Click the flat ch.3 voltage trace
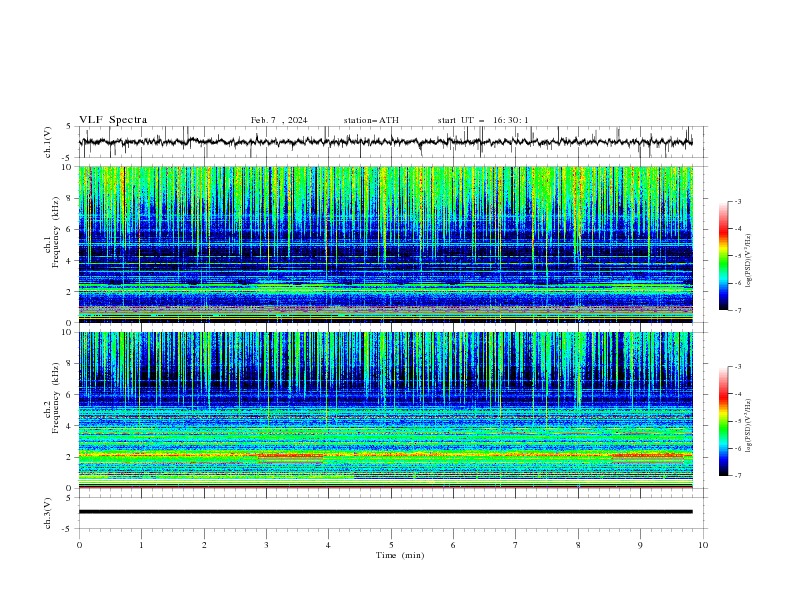This screenshot has height=612, width=792. (x=385, y=512)
